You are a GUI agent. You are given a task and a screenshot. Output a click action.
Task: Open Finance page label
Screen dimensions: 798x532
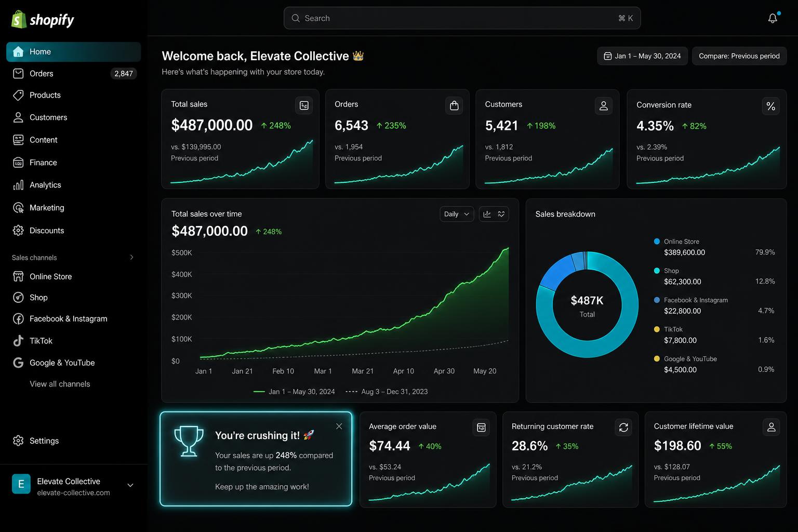(x=43, y=163)
